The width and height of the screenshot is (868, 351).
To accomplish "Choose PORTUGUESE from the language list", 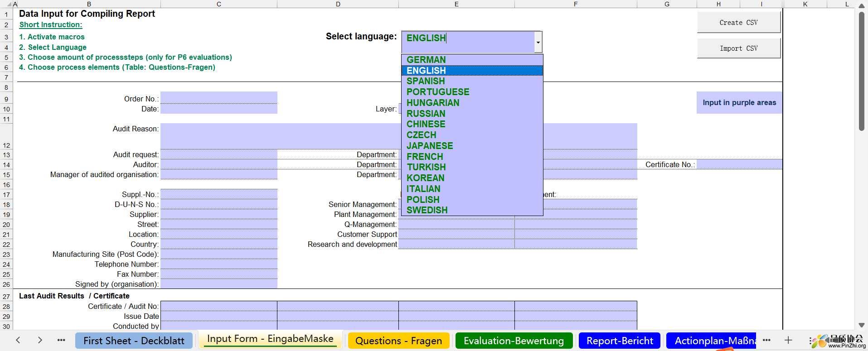I will (472, 92).
